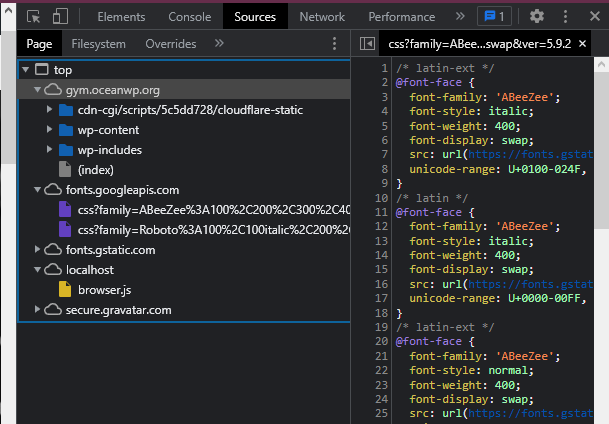The width and height of the screenshot is (609, 424).
Task: Select the top frame row
Action: 184,70
